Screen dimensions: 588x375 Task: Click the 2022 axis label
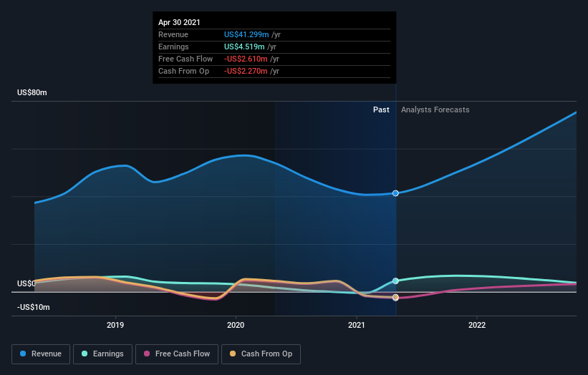[477, 325]
